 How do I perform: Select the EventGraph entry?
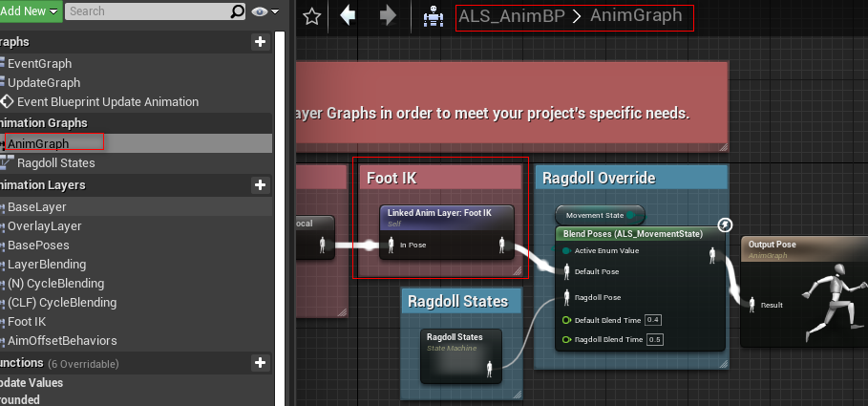(39, 63)
